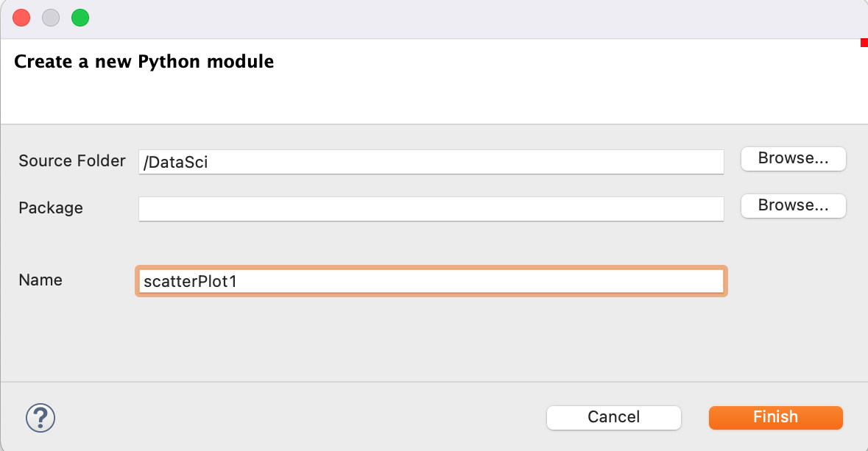
Task: Click the Package label text
Action: pyautogui.click(x=51, y=208)
